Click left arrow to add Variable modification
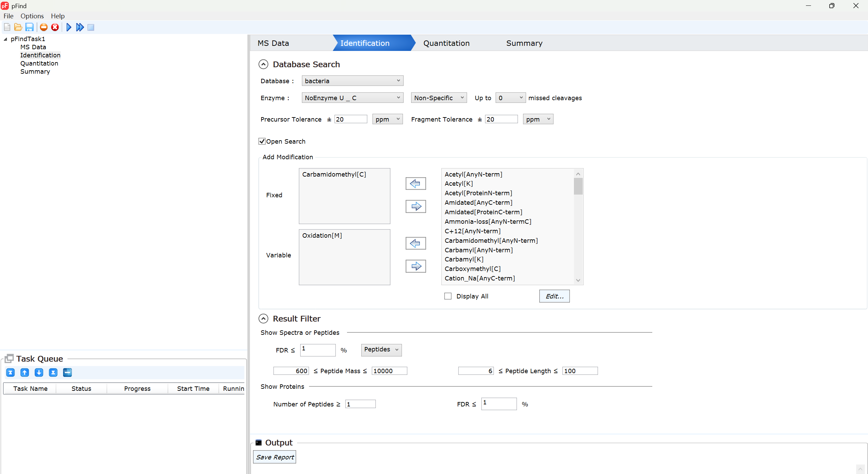The height and width of the screenshot is (474, 868). coord(416,243)
